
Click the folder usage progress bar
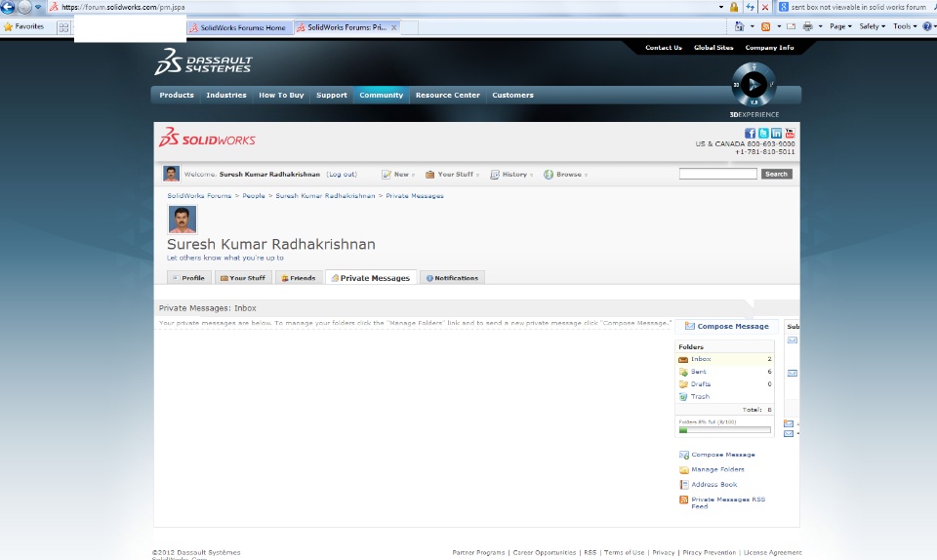(x=725, y=430)
